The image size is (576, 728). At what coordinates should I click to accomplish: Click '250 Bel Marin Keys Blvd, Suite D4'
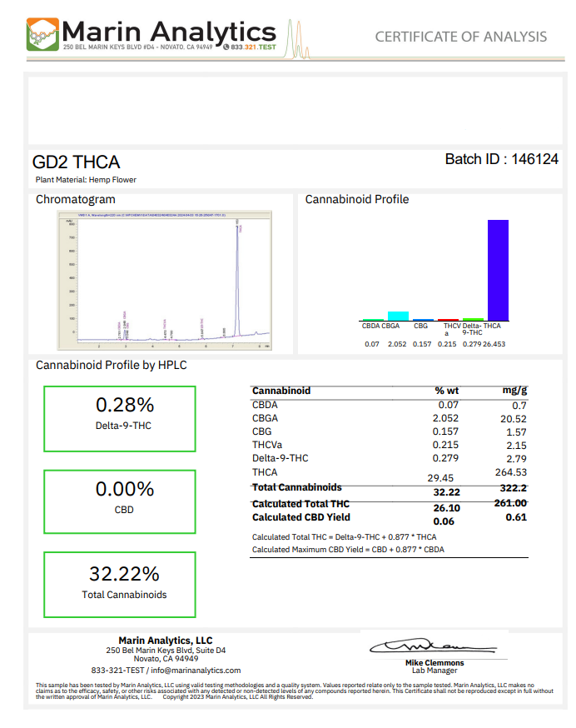[x=166, y=651]
